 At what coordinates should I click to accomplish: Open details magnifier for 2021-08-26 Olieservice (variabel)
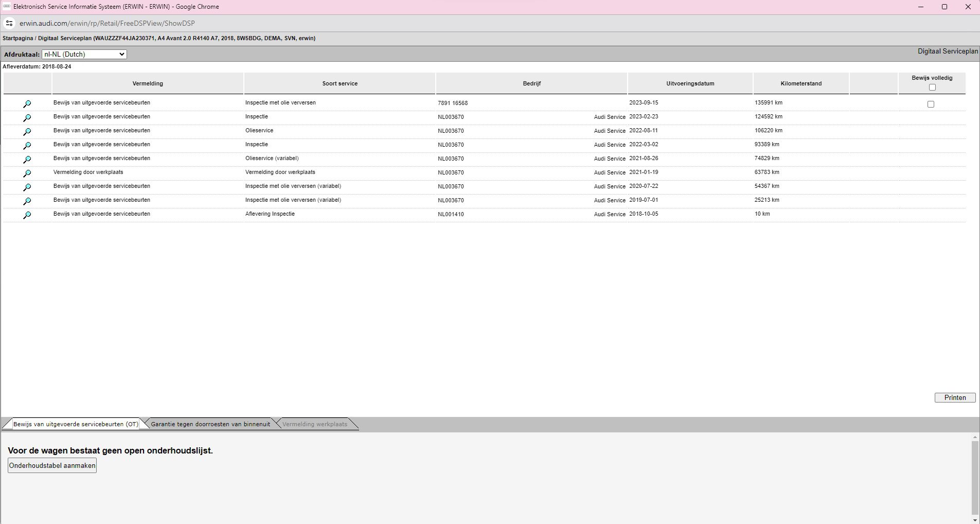pos(27,160)
